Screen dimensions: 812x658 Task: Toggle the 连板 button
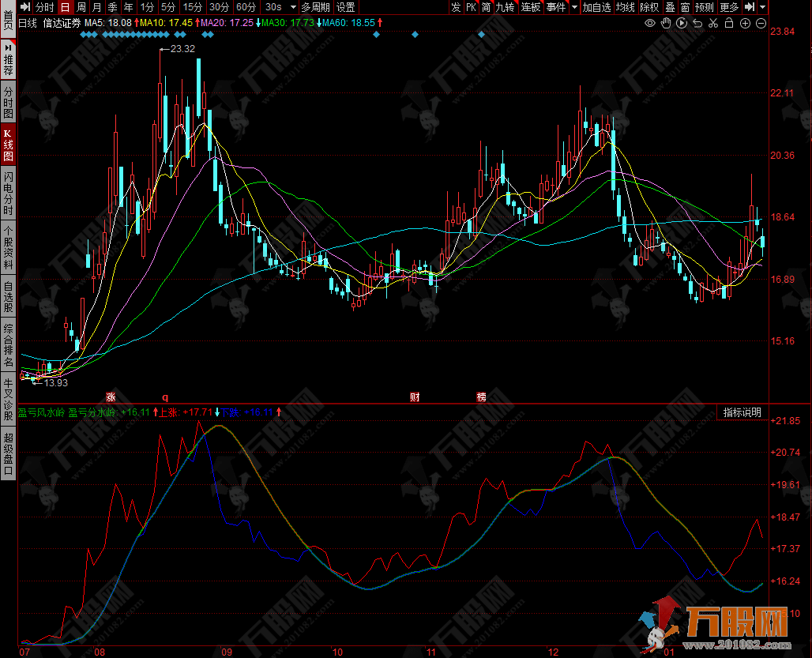click(x=531, y=7)
